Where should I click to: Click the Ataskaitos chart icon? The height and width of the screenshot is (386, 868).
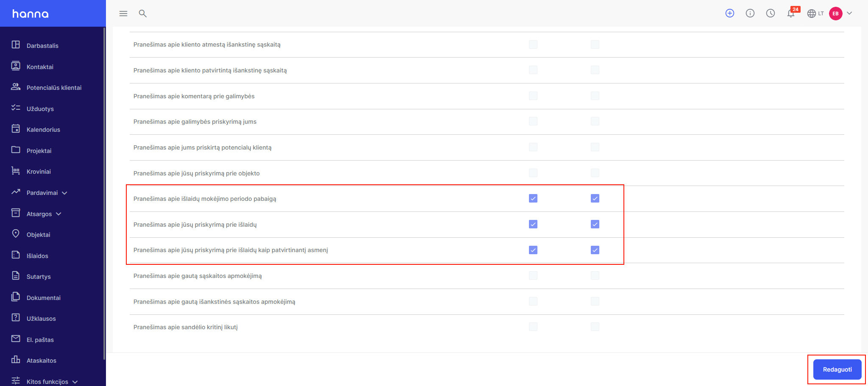pos(16,360)
